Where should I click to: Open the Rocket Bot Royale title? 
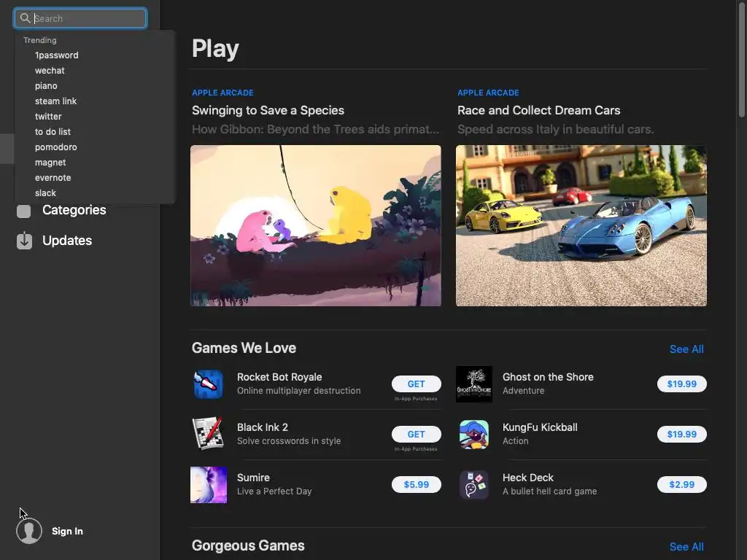pos(279,377)
